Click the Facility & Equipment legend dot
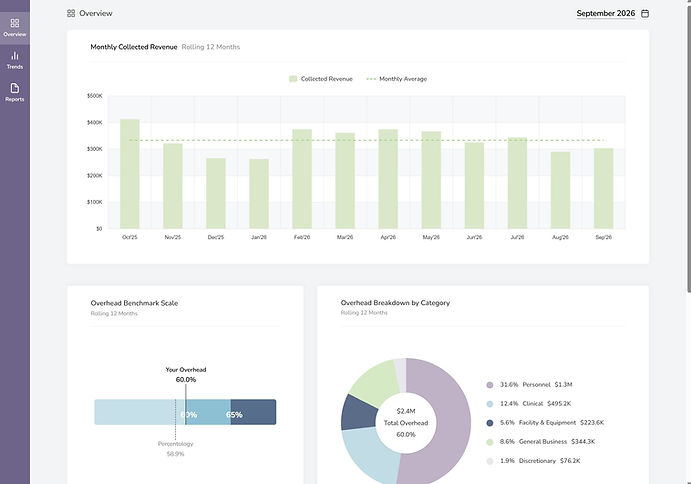691x484 pixels. pos(490,423)
